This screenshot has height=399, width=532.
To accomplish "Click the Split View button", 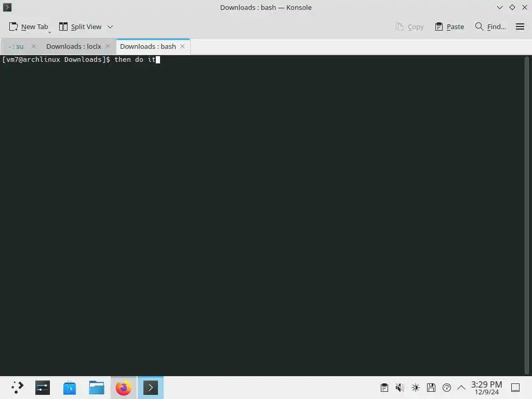I will coord(80,27).
